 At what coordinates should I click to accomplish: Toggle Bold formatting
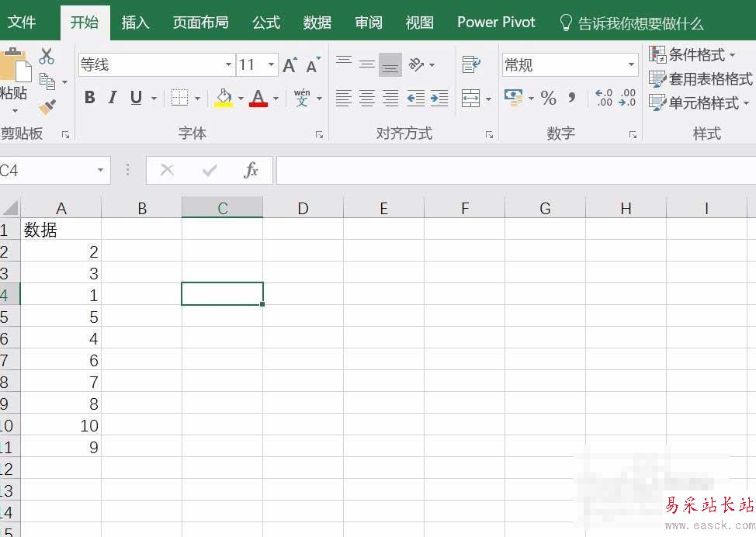click(90, 98)
